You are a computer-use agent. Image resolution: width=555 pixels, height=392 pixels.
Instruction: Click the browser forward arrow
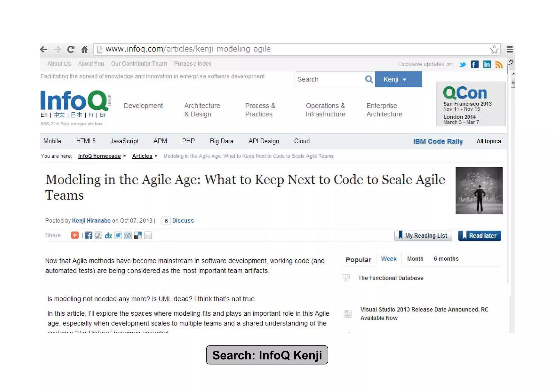(x=57, y=49)
